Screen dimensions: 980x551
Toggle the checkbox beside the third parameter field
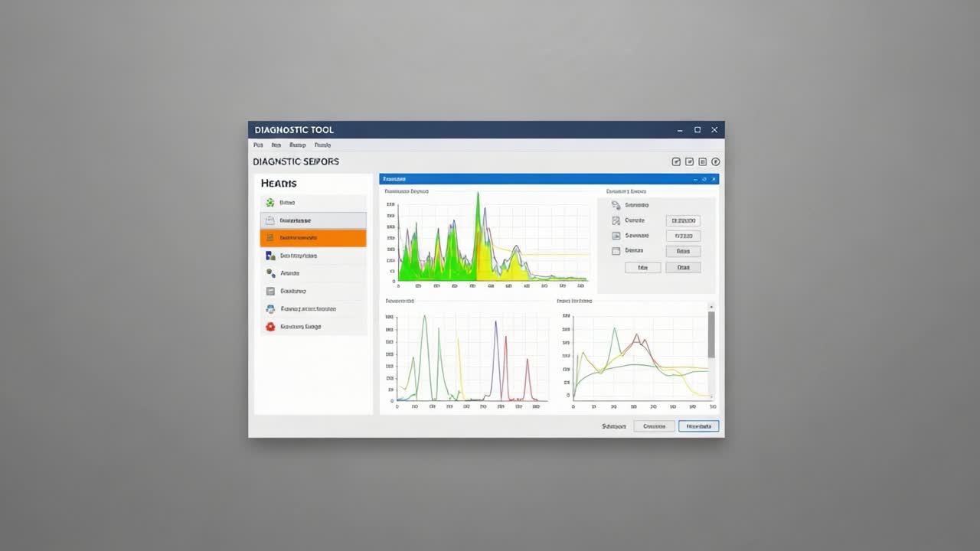[x=616, y=236]
